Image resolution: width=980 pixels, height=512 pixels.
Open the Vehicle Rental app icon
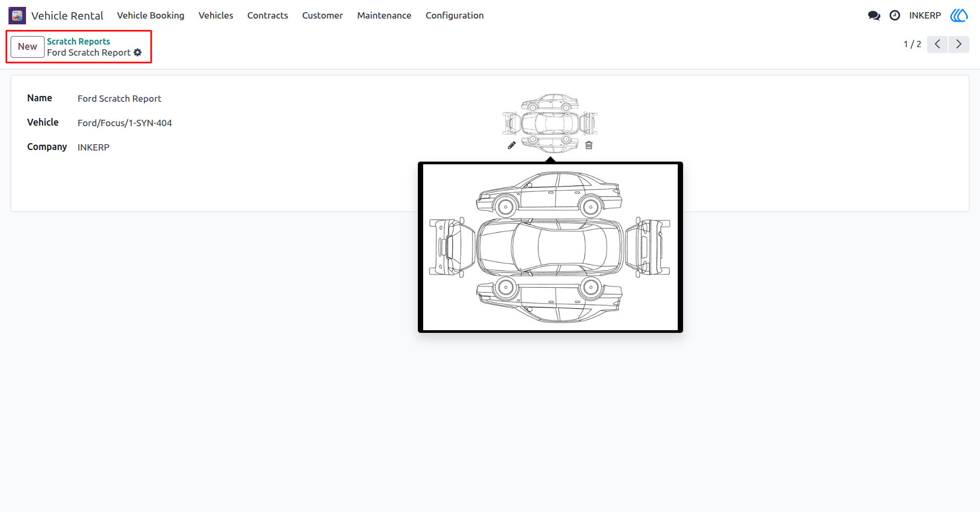click(x=17, y=15)
